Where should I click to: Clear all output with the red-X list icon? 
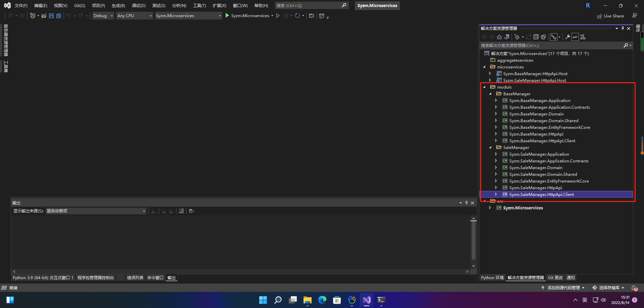tap(181, 211)
